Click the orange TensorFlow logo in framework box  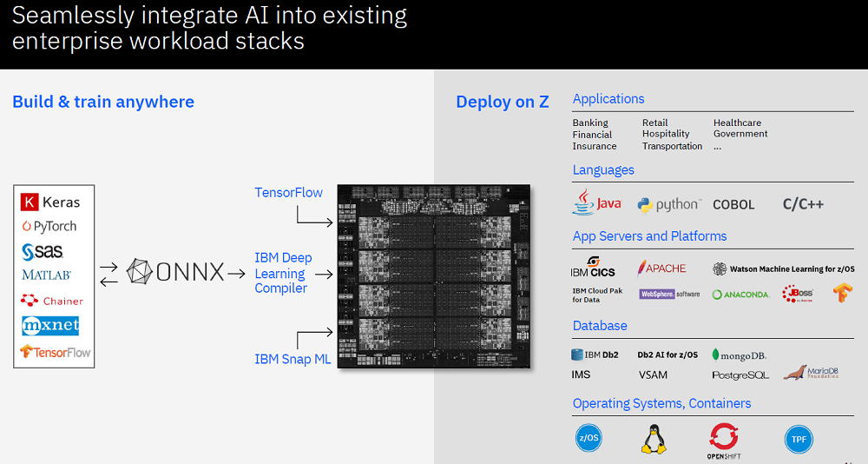coord(55,352)
